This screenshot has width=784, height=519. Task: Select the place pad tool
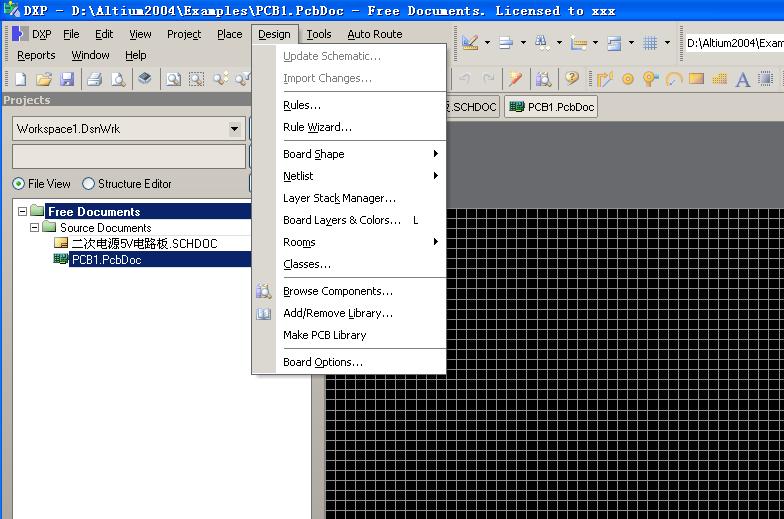click(628, 79)
